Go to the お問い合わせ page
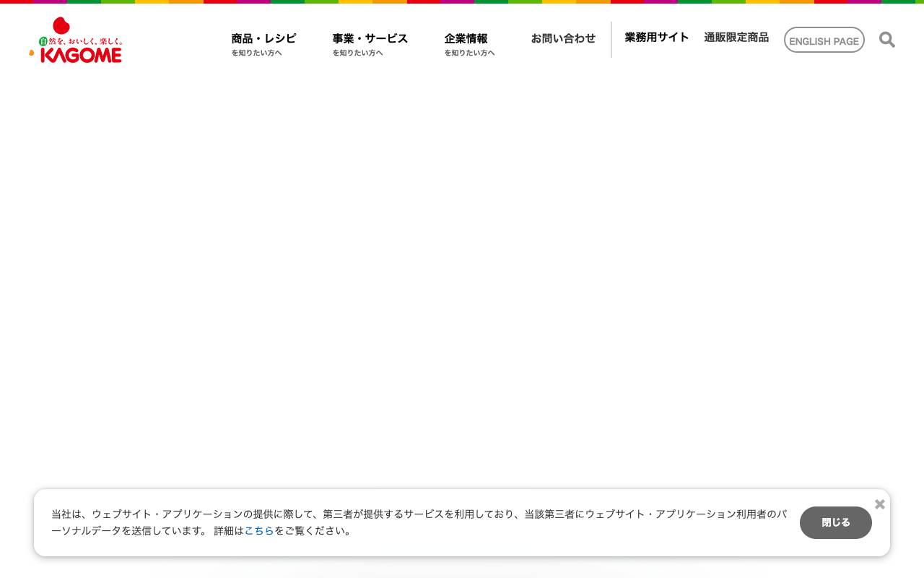 [x=563, y=38]
